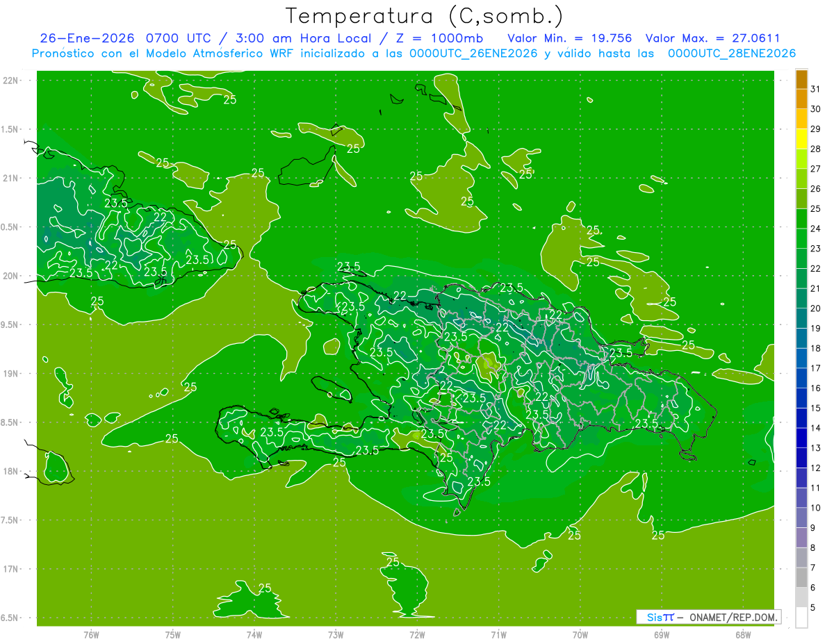Click the legend value '21'
Image resolution: width=834 pixels, height=644 pixels.
[x=816, y=289]
